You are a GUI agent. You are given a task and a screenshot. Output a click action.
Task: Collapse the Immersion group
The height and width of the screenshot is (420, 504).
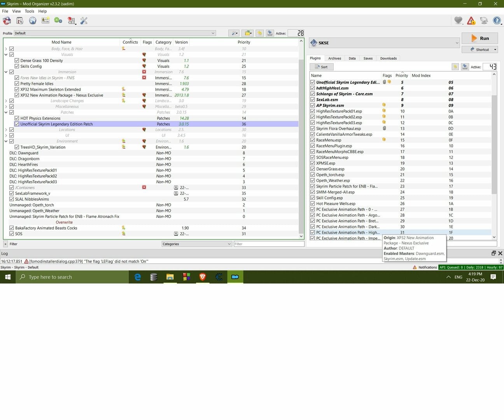point(6,72)
